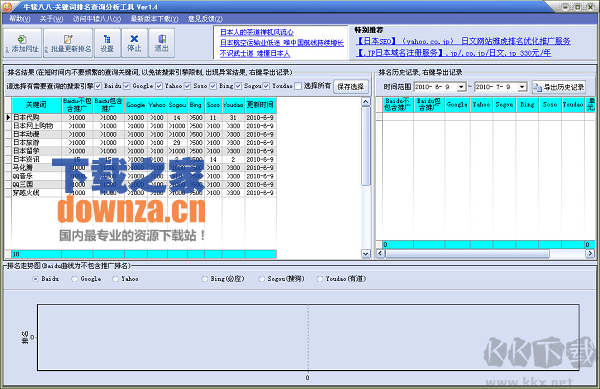Screen dimensions: 600x389
Task: Select the QQ三国 keyword row
Action: tap(144, 185)
